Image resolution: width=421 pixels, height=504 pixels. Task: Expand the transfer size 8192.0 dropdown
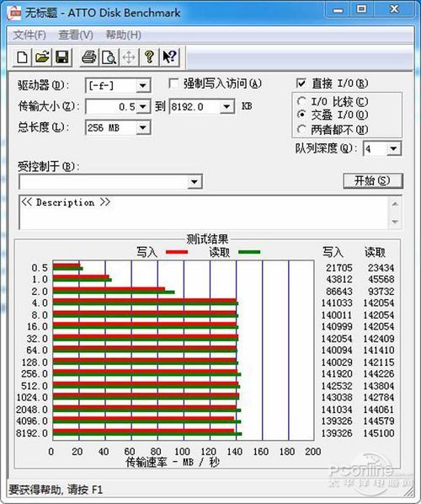[x=226, y=107]
